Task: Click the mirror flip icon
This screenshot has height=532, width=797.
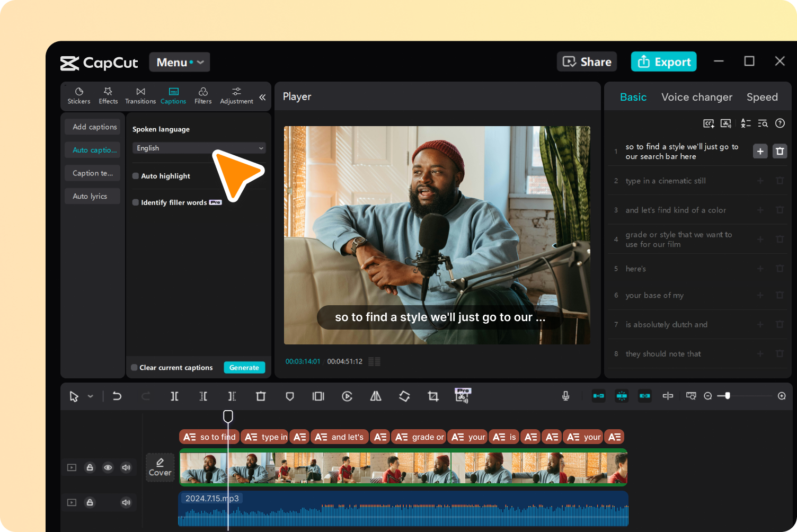Action: [x=376, y=396]
